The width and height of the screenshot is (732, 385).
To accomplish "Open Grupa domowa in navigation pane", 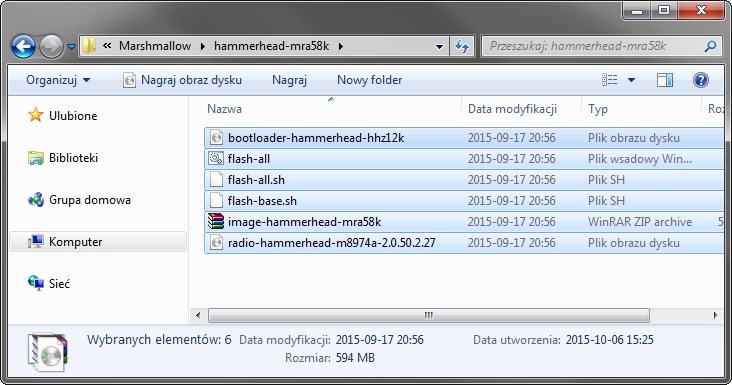I will click(x=90, y=200).
